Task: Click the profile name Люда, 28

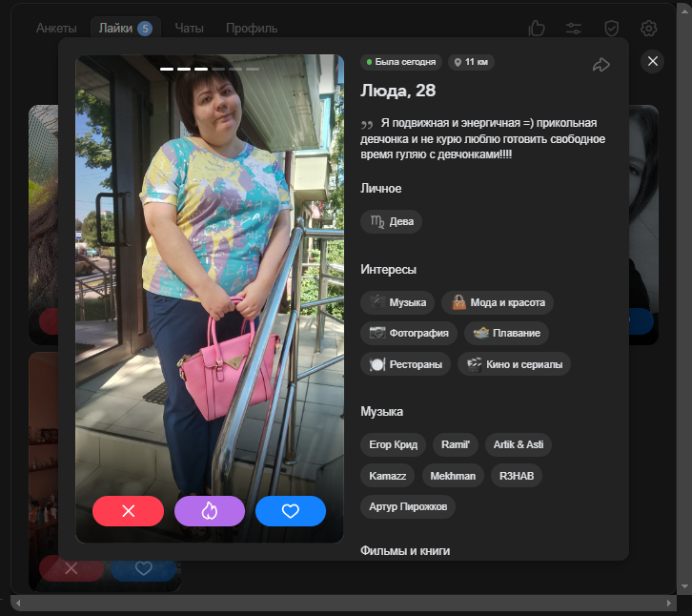Action: click(398, 91)
